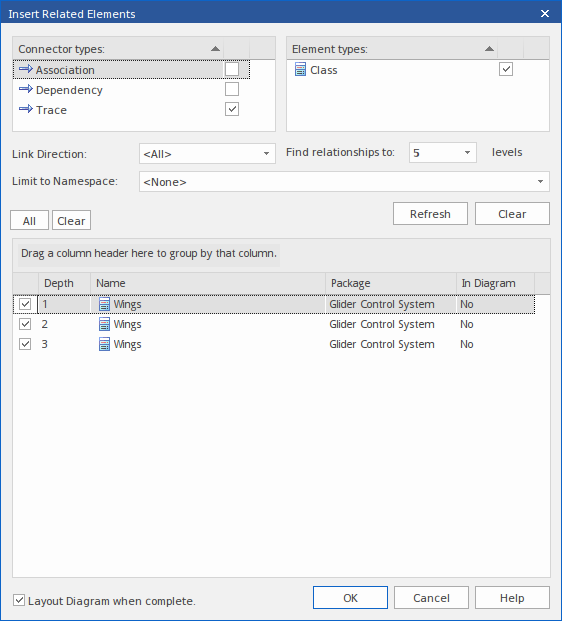
Task: Click the No value in depth 1 row
Action: point(467,304)
